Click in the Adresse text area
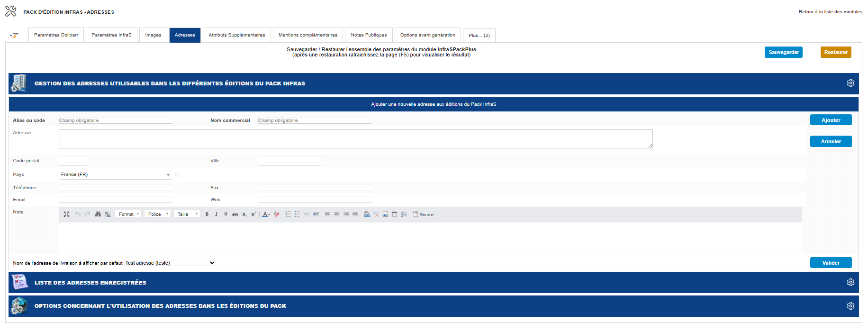This screenshot has width=868, height=323. click(x=355, y=138)
